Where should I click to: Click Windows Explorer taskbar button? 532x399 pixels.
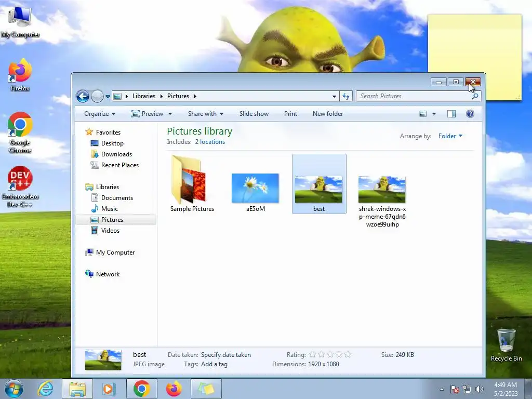point(77,389)
